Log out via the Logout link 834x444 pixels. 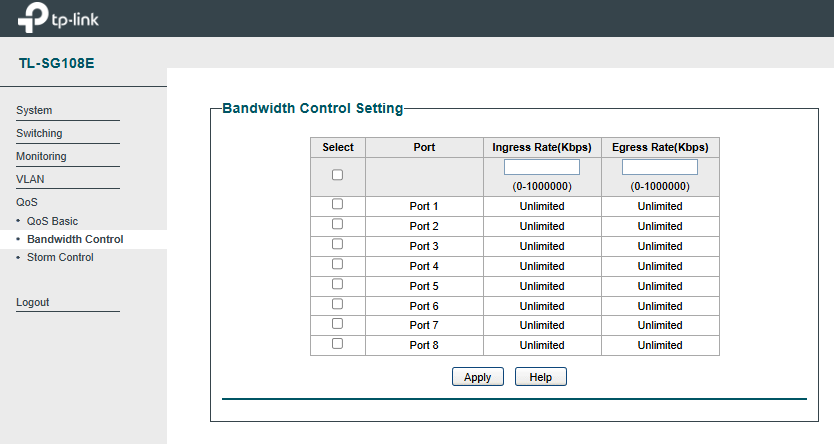tap(32, 302)
